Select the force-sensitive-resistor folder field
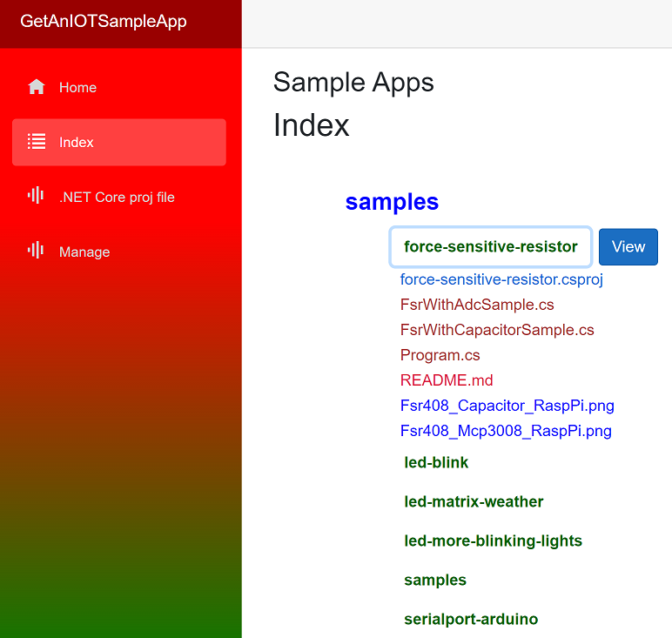 point(491,247)
